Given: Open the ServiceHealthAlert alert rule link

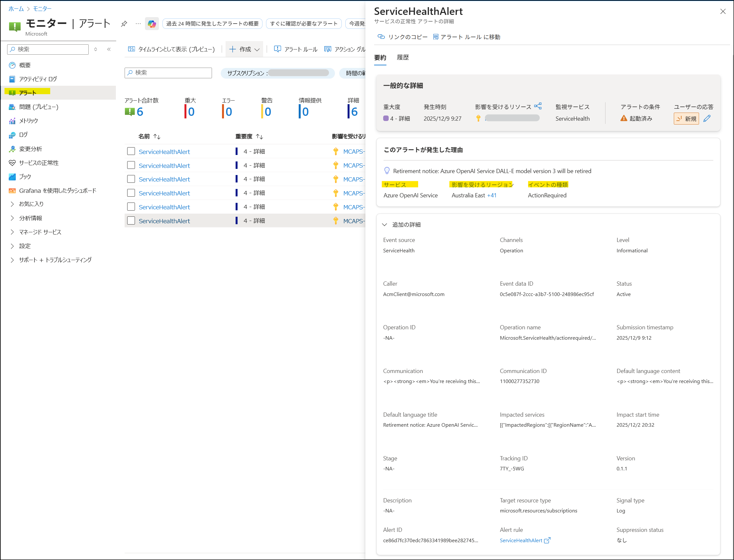Looking at the screenshot, I should point(521,540).
